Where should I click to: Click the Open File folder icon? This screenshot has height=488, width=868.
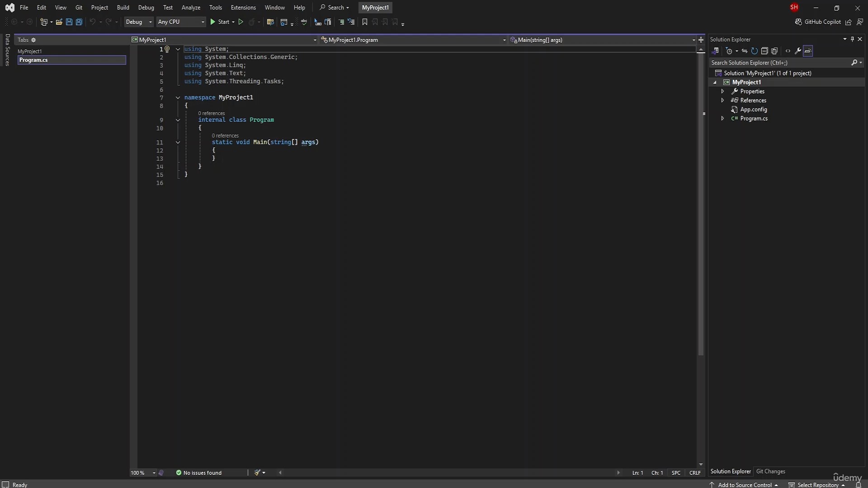click(x=59, y=22)
